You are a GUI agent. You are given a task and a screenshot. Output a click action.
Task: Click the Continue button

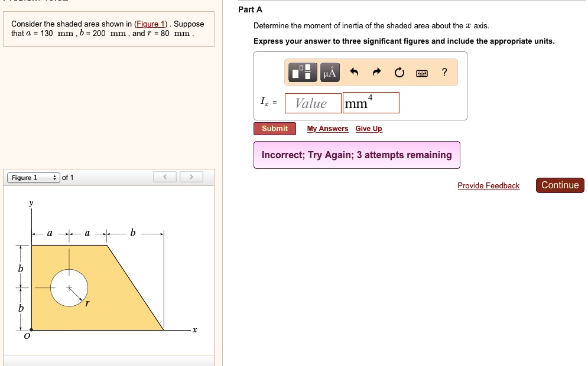tap(560, 185)
